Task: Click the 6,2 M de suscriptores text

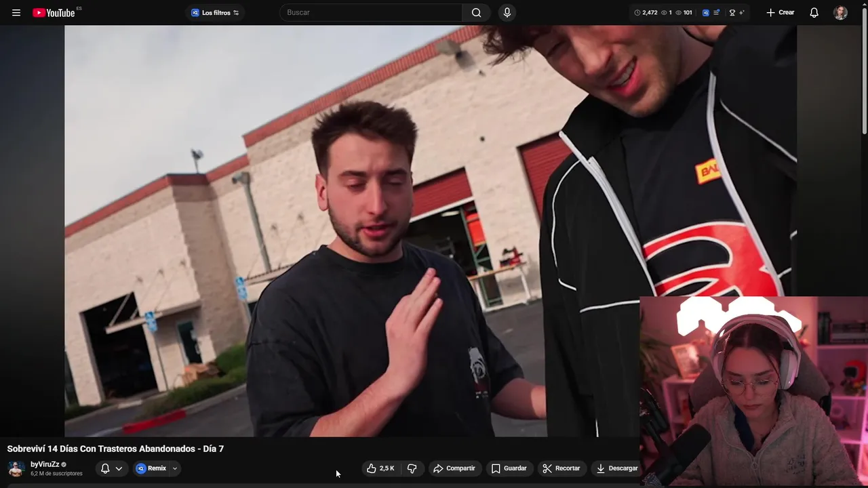Action: pos(56,474)
